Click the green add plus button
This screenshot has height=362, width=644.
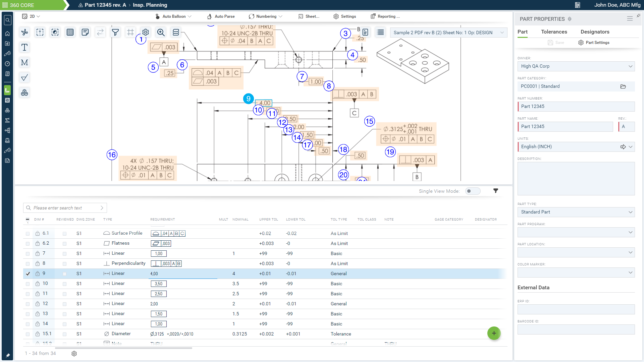point(494,333)
